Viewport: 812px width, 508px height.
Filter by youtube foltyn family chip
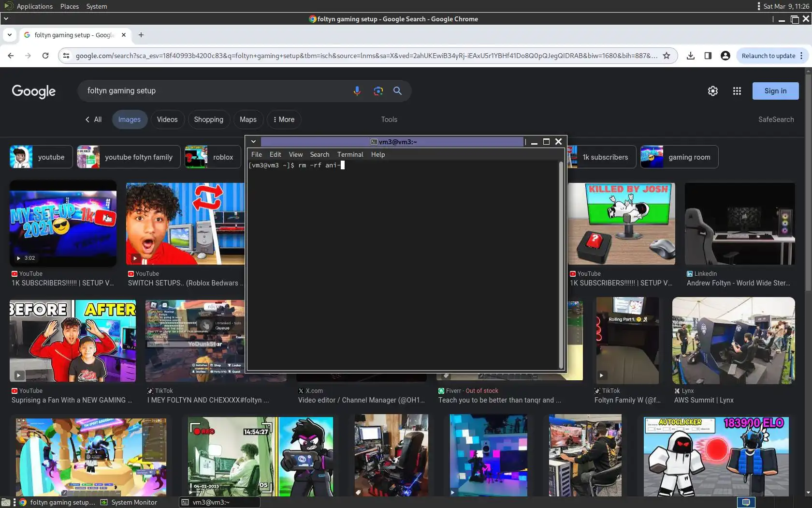(129, 157)
